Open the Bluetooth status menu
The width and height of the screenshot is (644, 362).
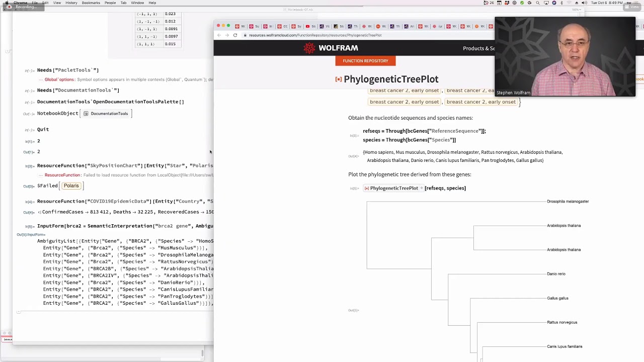(561, 3)
